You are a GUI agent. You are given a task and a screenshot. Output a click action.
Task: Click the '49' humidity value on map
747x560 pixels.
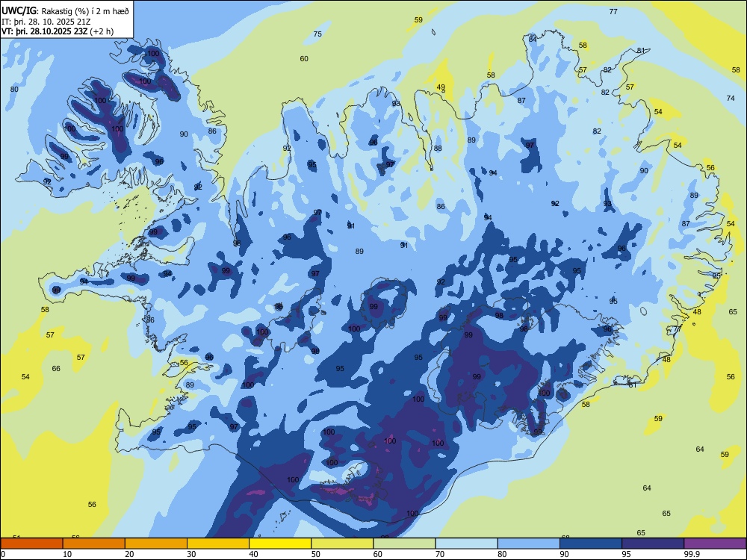tap(441, 87)
